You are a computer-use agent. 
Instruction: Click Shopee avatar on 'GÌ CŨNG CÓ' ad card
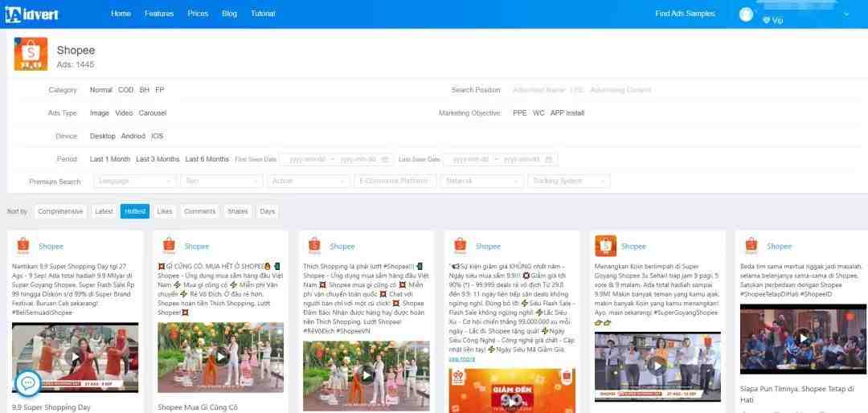(168, 245)
